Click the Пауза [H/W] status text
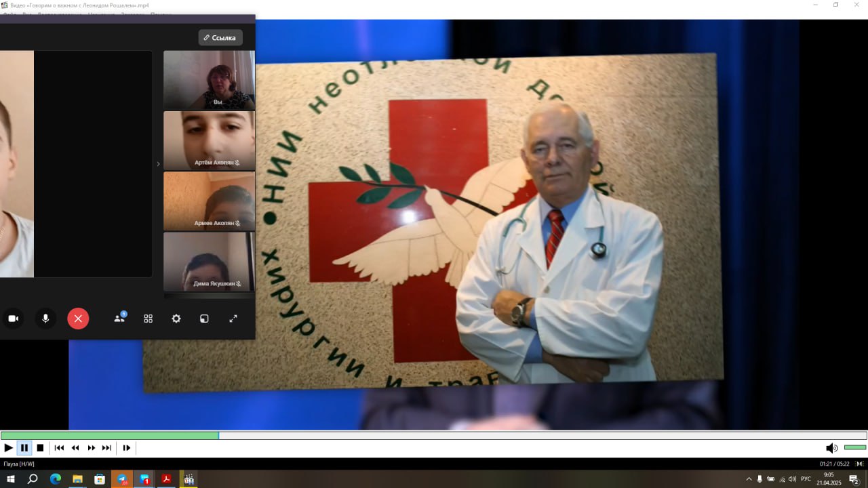Screen dimensions: 868x488 [19, 464]
